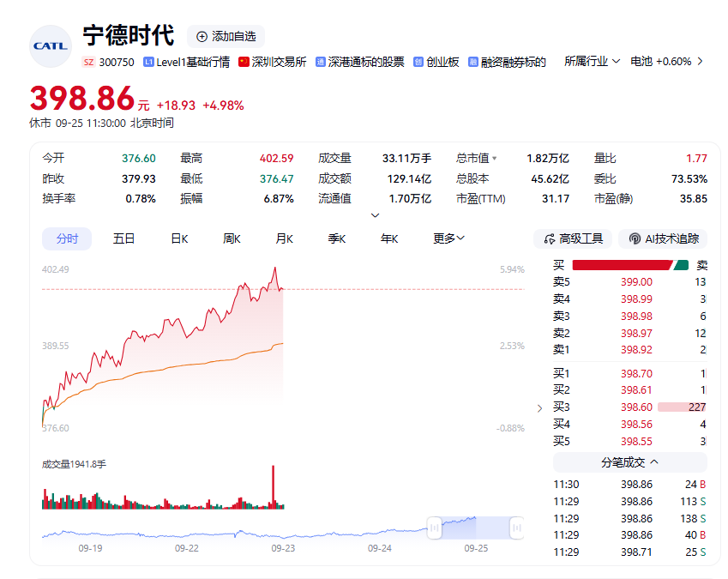
Task: Click the 11:29 trade at 398.71
Action: tap(629, 552)
